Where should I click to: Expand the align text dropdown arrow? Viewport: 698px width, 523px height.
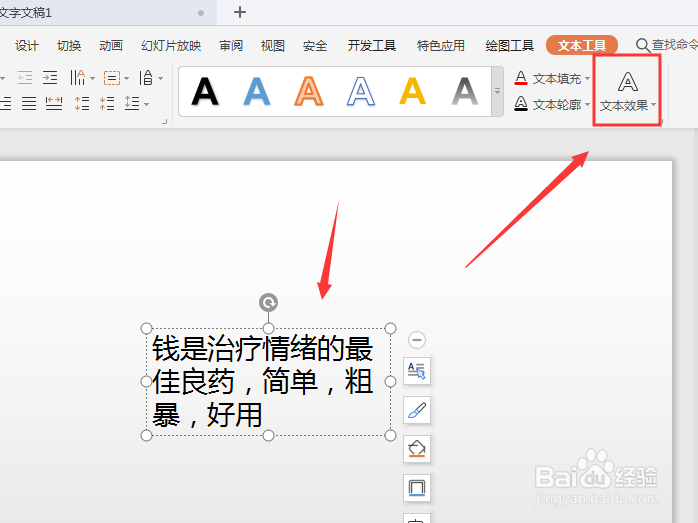(x=126, y=78)
